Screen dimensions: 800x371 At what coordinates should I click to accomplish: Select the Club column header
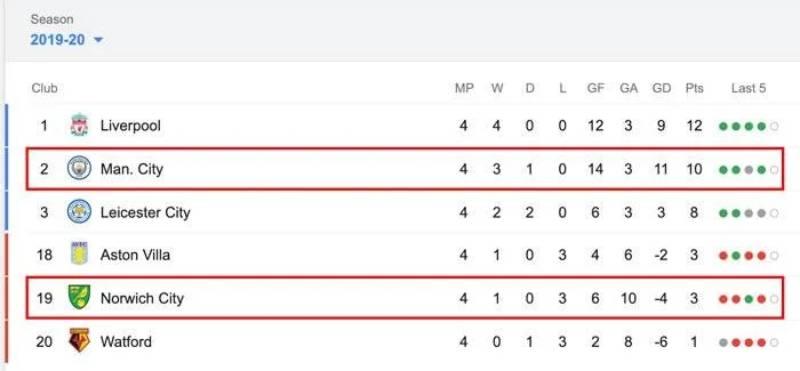click(44, 88)
